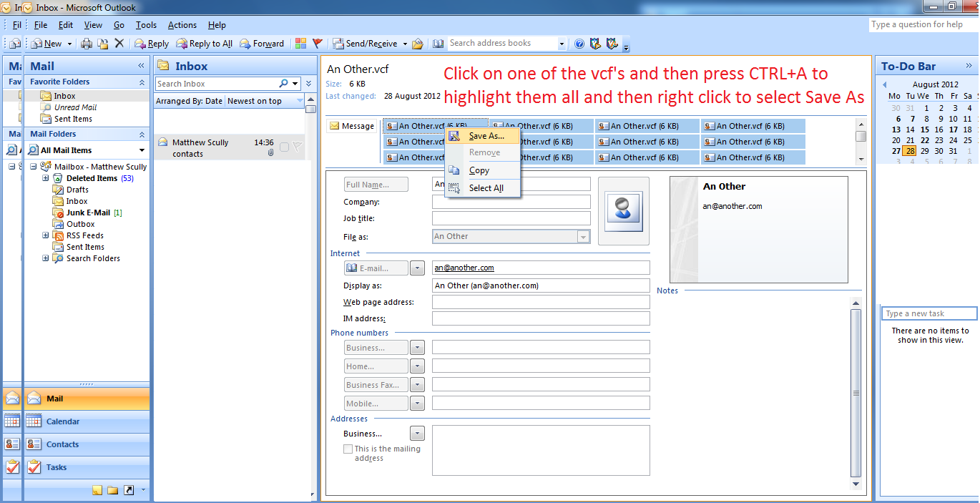Click the last shield icon on toolbar
Image resolution: width=980 pixels, height=503 pixels.
tap(612, 44)
